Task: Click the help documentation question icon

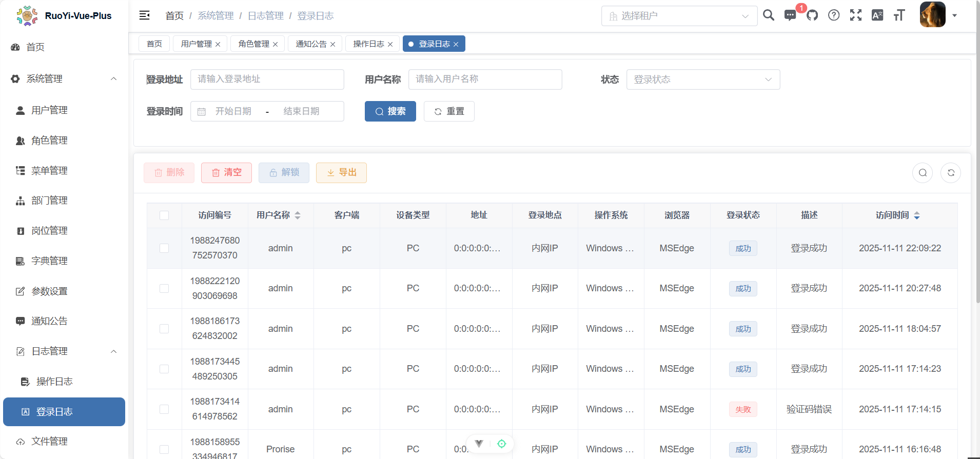Action: 834,15
